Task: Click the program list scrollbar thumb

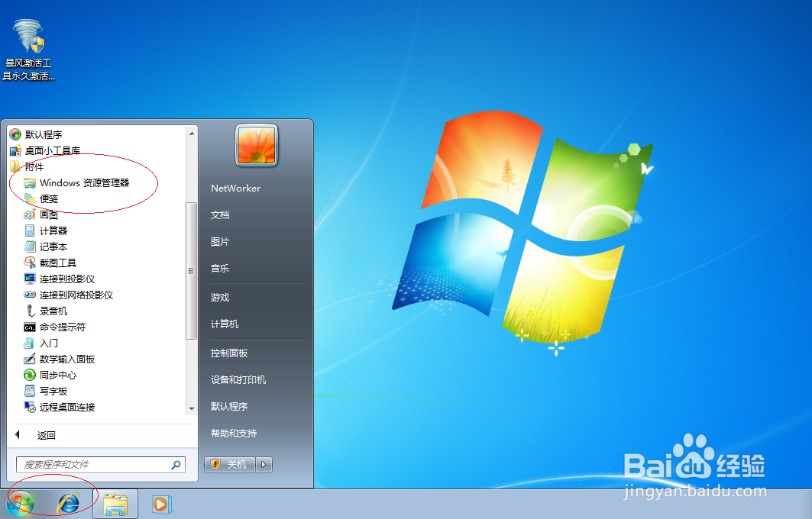Action: 192,271
